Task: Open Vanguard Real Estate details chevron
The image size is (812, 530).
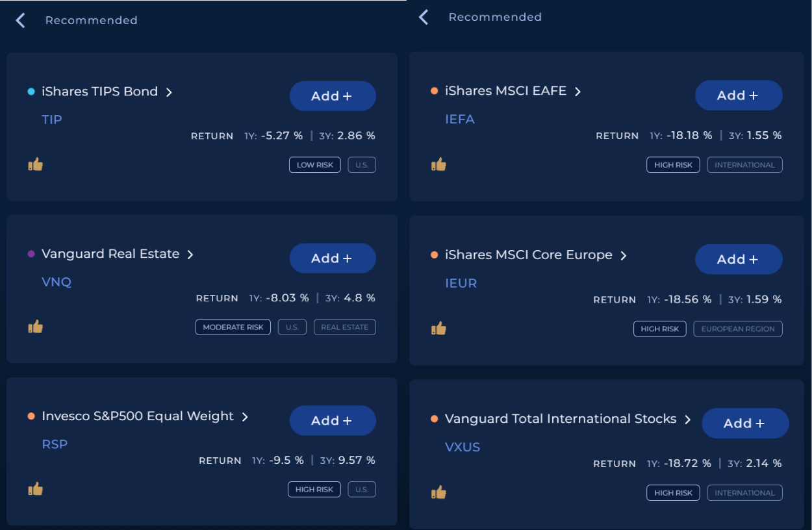Action: [190, 255]
